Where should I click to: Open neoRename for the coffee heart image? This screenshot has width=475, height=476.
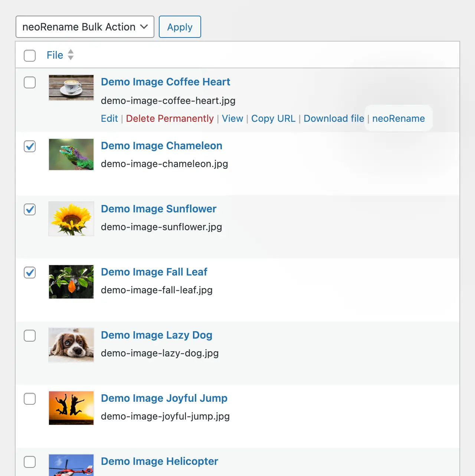pos(398,118)
